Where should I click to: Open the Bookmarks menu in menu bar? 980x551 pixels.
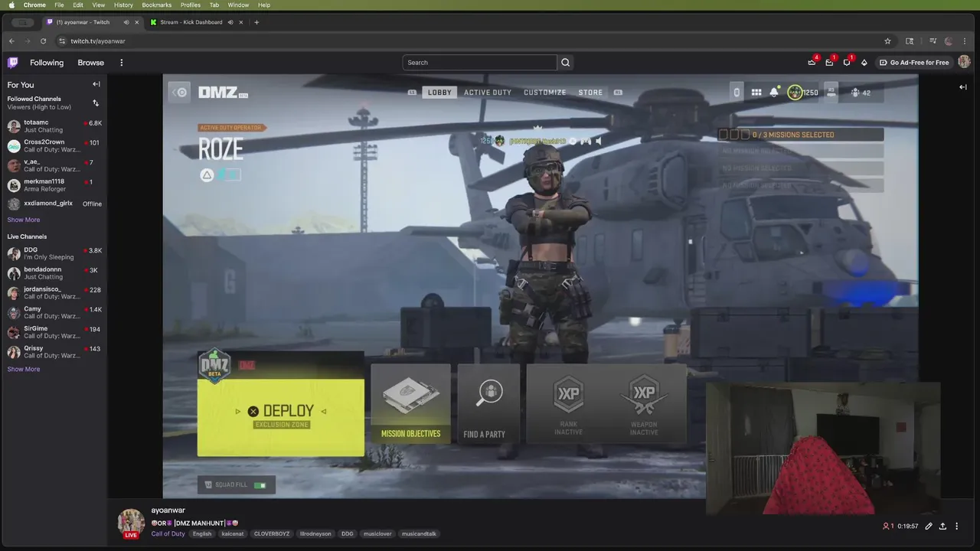coord(156,5)
